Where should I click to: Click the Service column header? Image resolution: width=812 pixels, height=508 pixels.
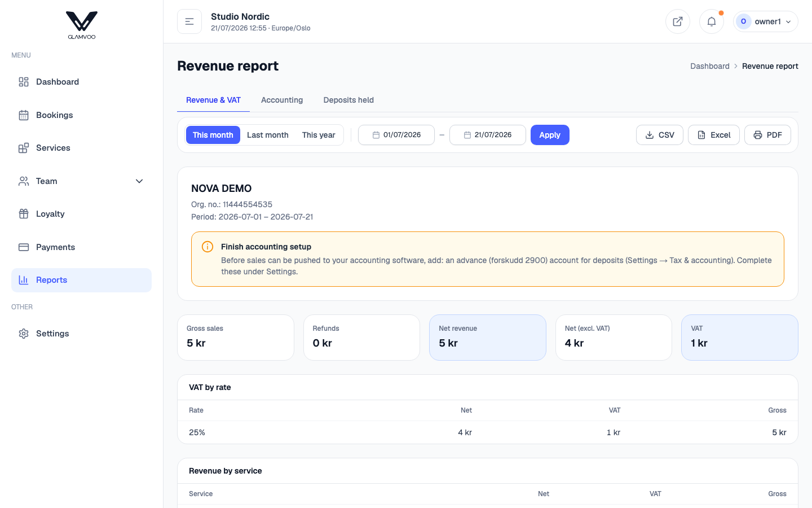click(201, 494)
